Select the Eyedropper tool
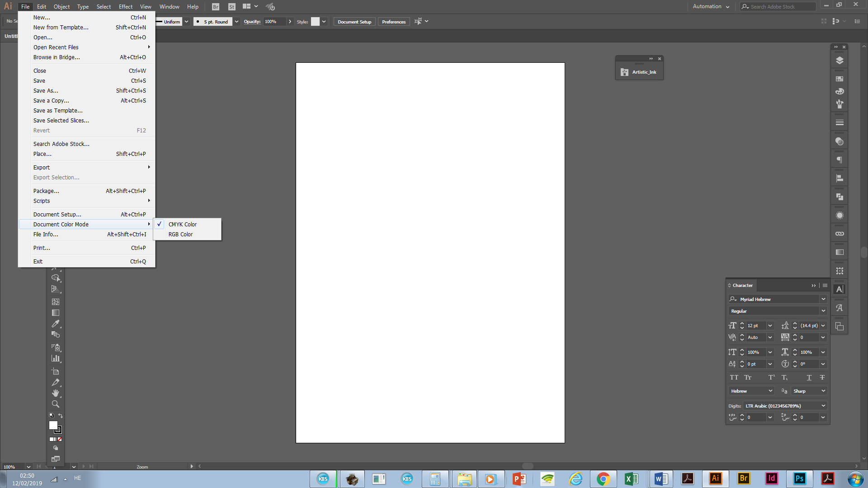Screen dimensions: 868x488 point(55,324)
